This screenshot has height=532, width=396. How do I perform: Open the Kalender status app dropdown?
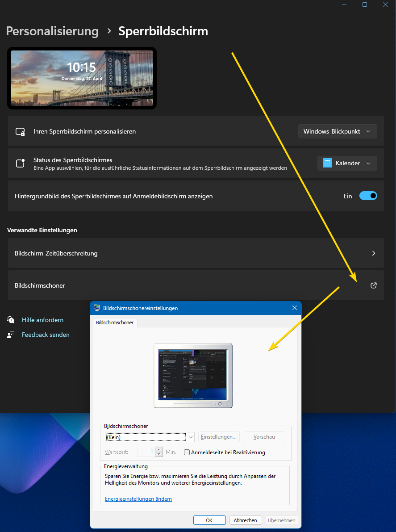tap(347, 163)
